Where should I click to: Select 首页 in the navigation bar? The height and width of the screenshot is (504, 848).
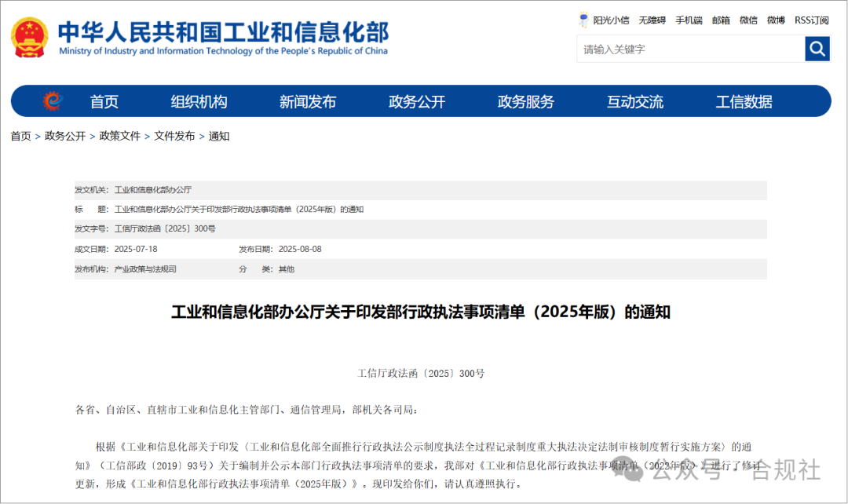(106, 100)
